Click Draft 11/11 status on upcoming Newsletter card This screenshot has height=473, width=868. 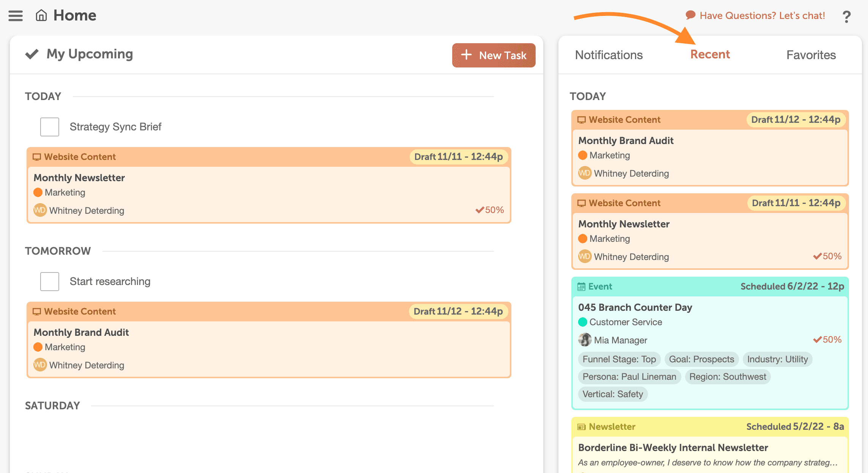[459, 157]
